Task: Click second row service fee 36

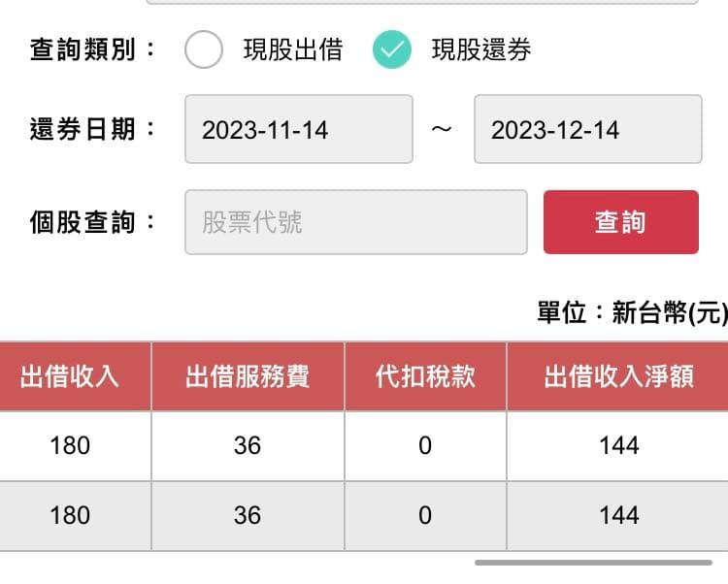Action: click(x=248, y=515)
